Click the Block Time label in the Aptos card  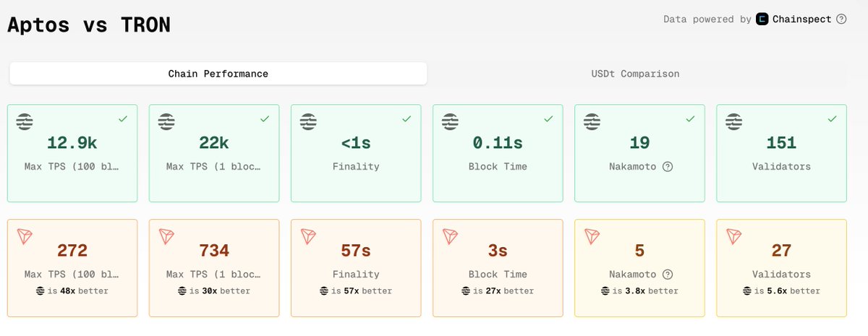point(498,166)
